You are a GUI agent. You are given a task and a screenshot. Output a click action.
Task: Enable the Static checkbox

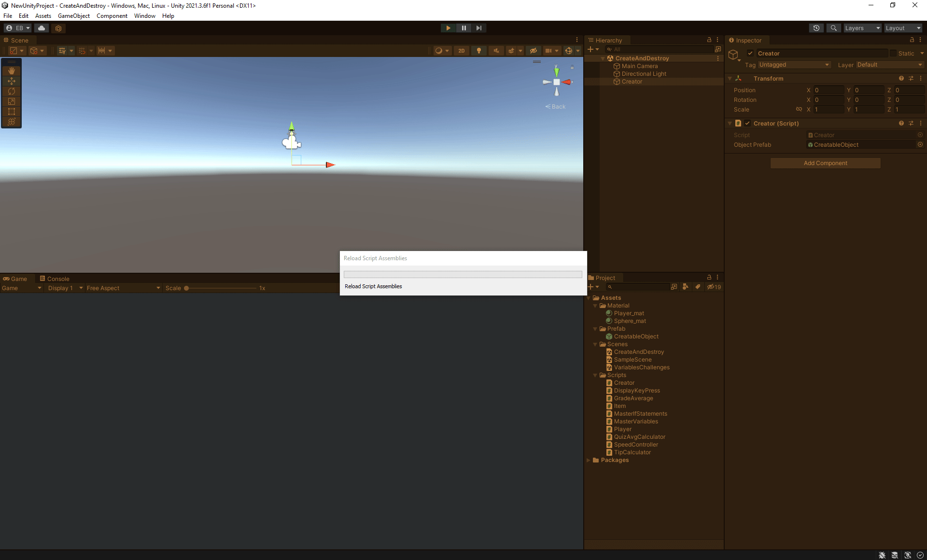coord(893,54)
